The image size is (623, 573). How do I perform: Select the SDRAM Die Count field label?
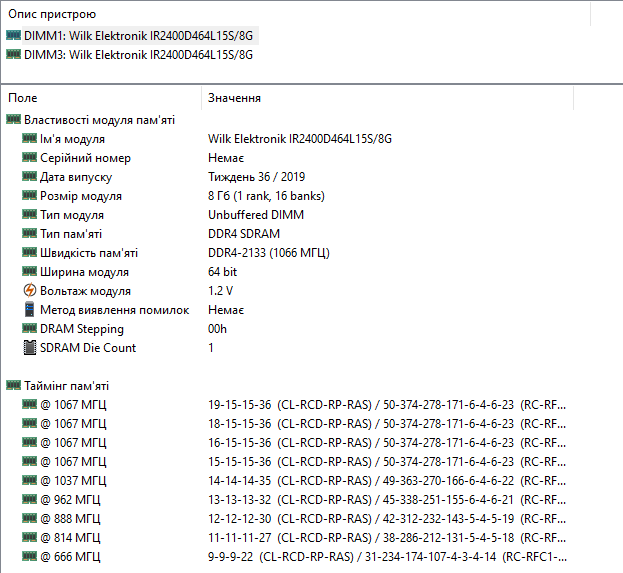click(x=88, y=348)
